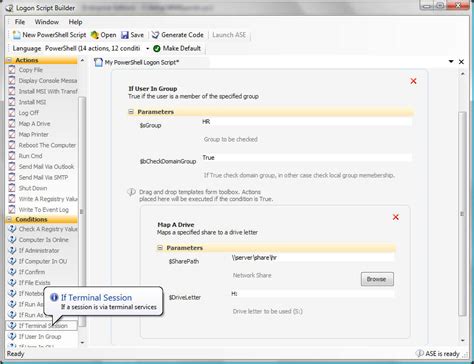This screenshot has width=474, height=364.
Task: Open the File menu
Action: [x=20, y=22]
